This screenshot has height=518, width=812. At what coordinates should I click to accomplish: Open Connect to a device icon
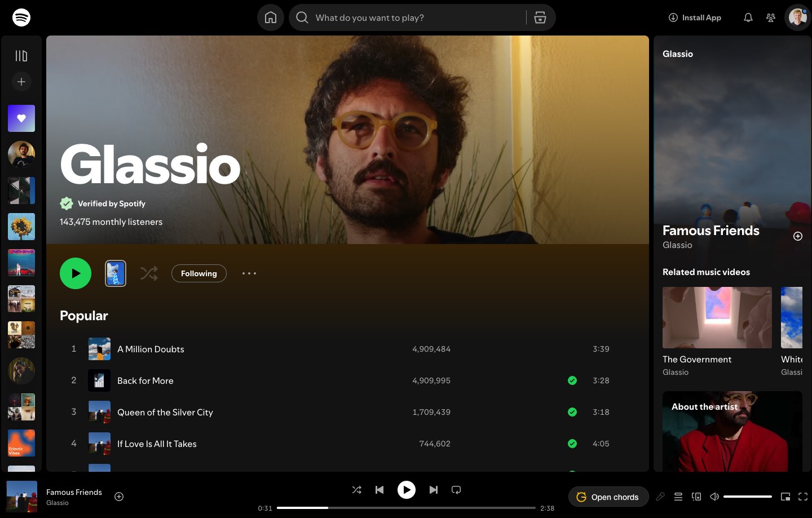696,497
